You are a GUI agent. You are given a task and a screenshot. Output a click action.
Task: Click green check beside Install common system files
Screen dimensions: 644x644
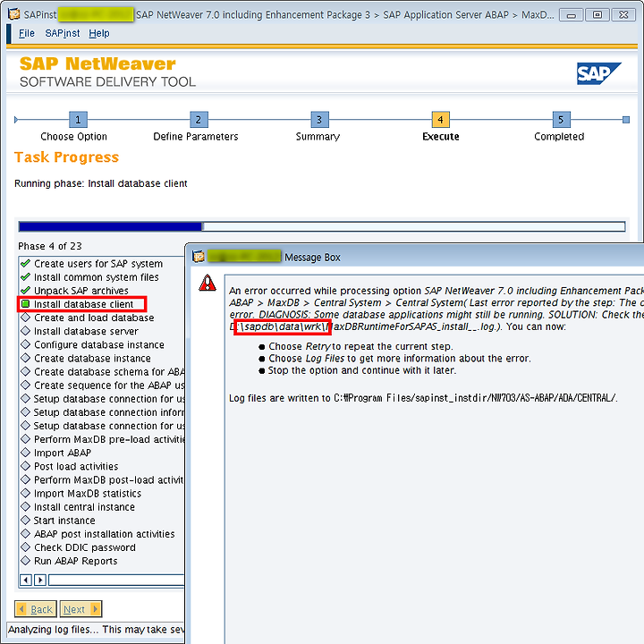[x=25, y=276]
